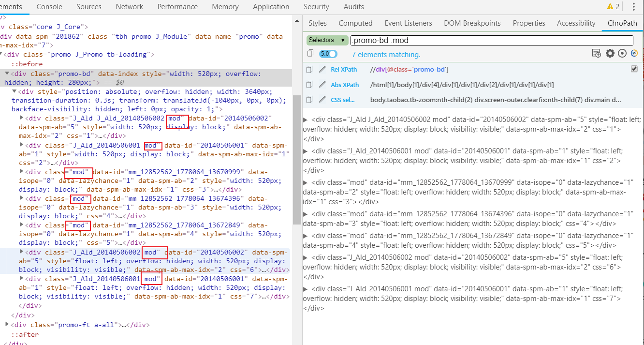Viewport: 644px width, 345px height.
Task: Expand DOM node with css="2"
Action: coord(21,145)
